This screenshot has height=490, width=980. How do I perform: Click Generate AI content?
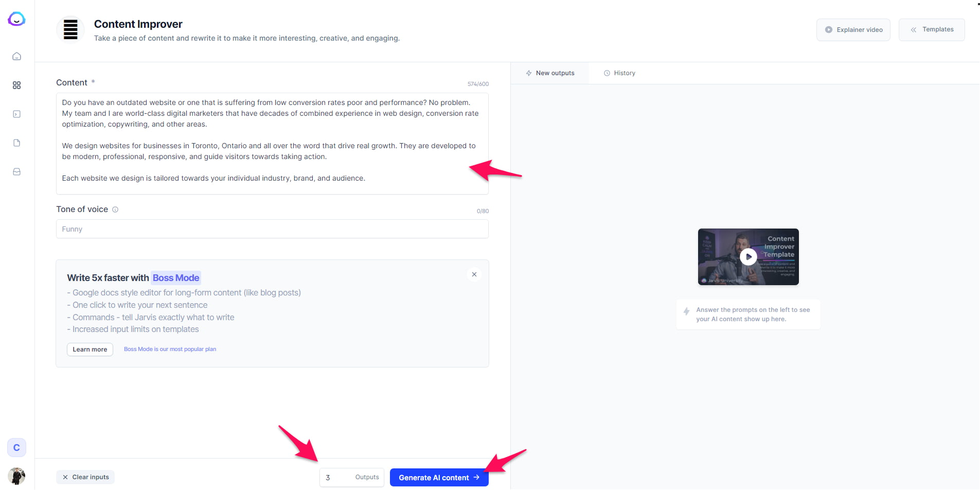439,478
